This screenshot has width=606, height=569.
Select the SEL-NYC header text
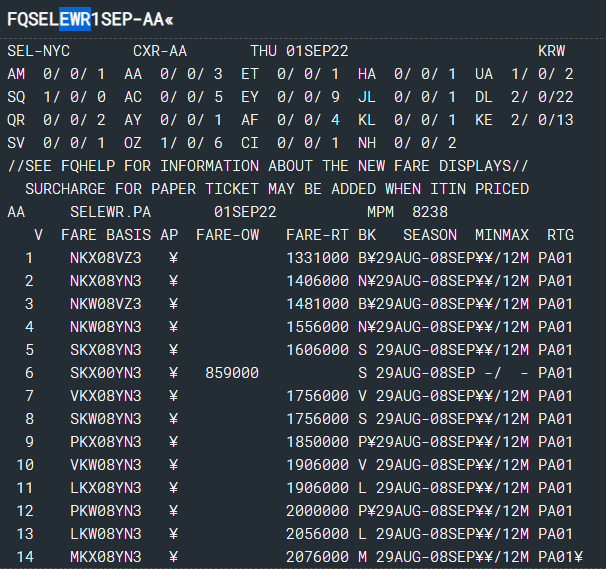39,51
